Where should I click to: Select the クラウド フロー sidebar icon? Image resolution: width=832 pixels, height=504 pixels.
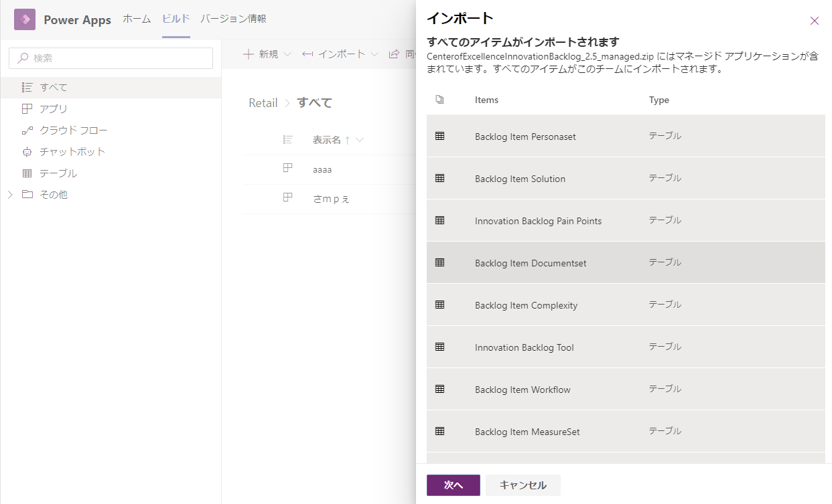[27, 131]
